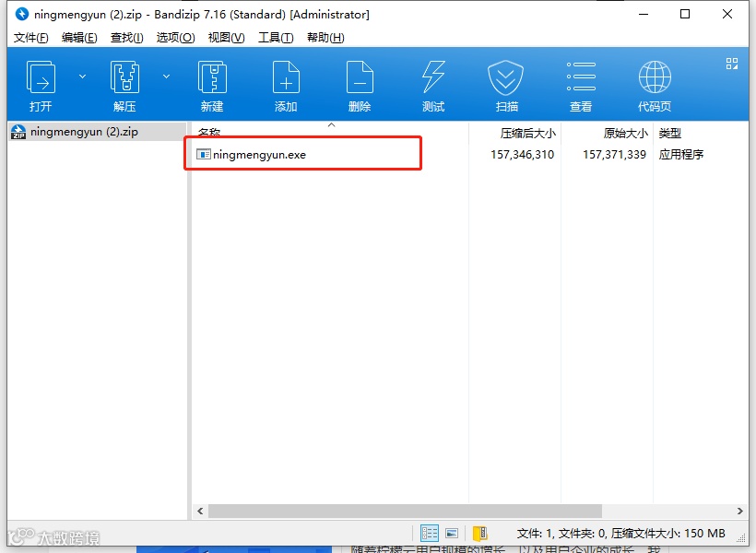756x553 pixels.
Task: Click the Test (测试) lightning icon
Action: 433,77
